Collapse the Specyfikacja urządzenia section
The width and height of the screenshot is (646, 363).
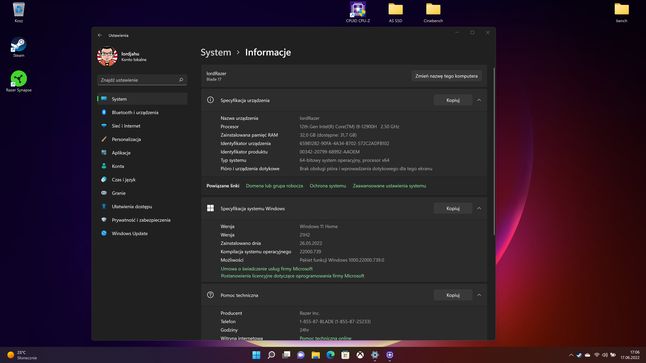coord(479,100)
